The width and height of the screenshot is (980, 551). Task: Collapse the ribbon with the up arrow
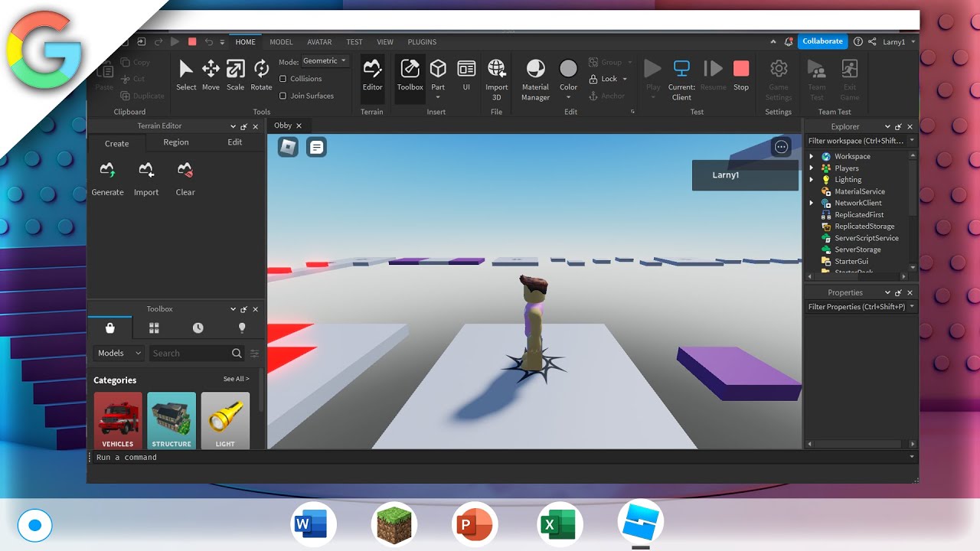[773, 42]
